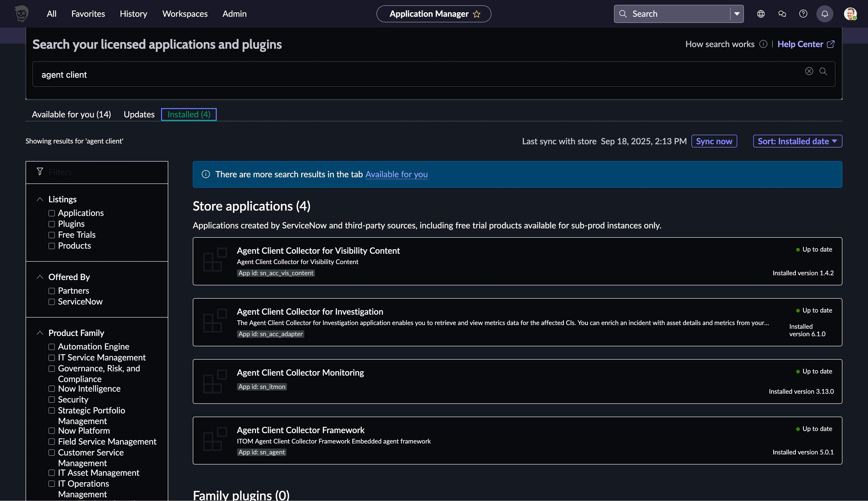Check the Governance, Risk, and Compliance filter
The width and height of the screenshot is (868, 501).
(x=52, y=368)
